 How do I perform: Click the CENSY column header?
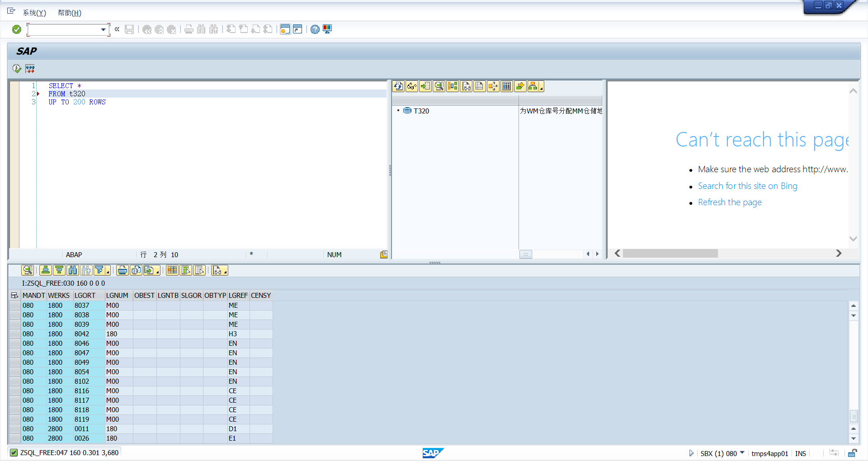coord(261,296)
